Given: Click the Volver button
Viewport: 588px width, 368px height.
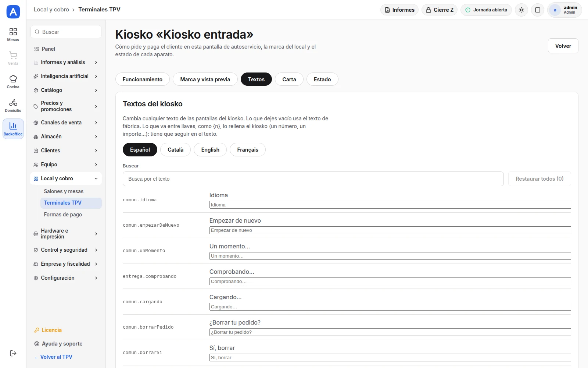Looking at the screenshot, I should pos(563,46).
